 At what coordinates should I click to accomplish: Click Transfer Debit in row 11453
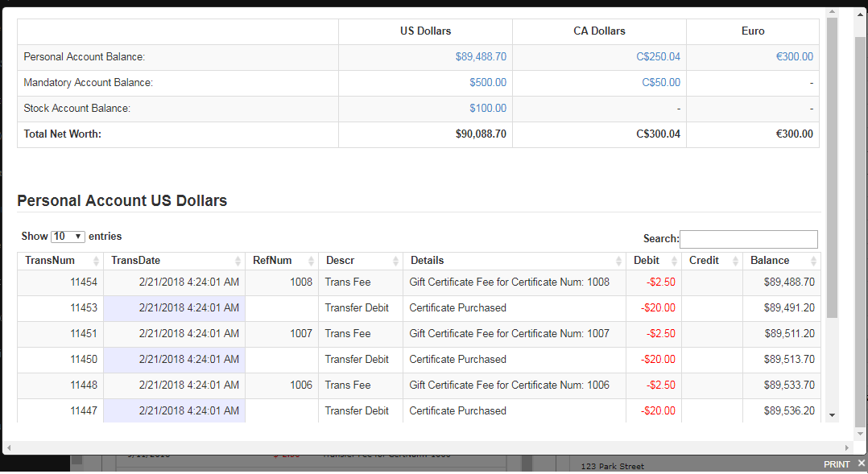(357, 308)
